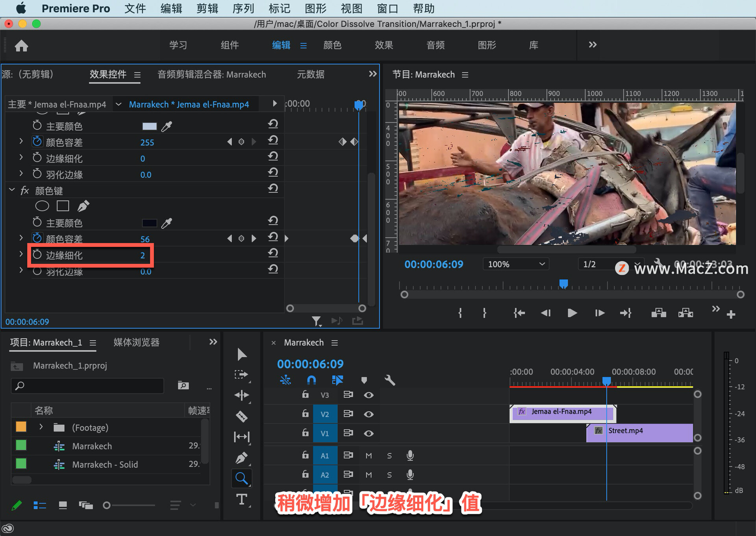The width and height of the screenshot is (756, 536).
Task: Open timeline wrench display settings
Action: 389,380
